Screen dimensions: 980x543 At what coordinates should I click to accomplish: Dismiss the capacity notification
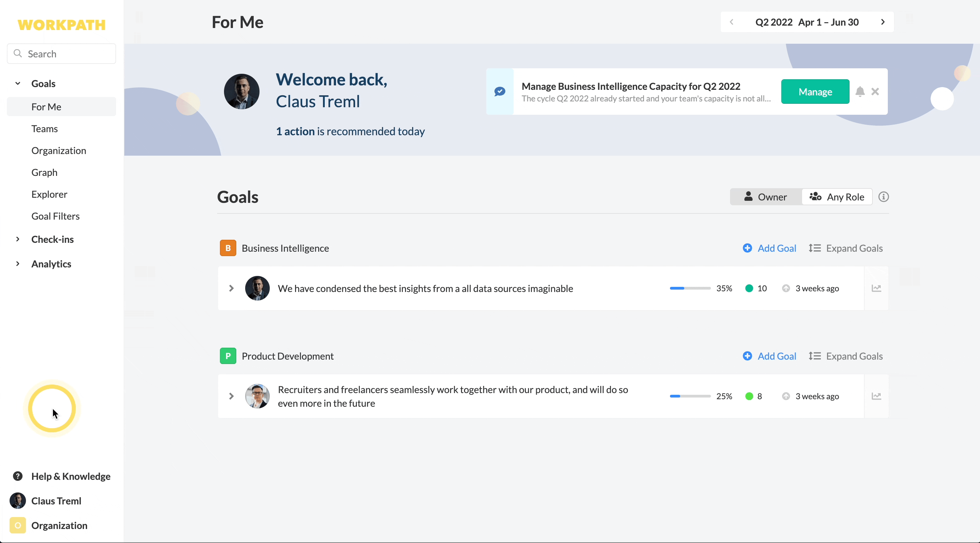pos(875,92)
